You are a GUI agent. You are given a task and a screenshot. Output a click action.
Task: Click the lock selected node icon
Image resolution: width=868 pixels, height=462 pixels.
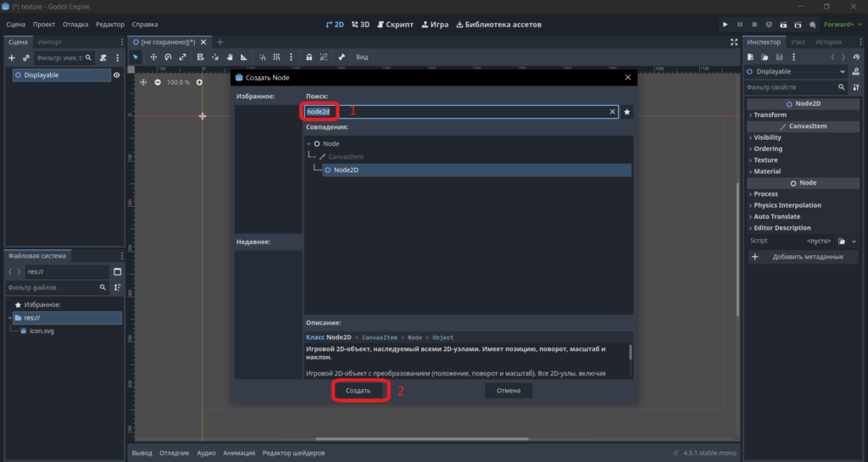tap(309, 57)
